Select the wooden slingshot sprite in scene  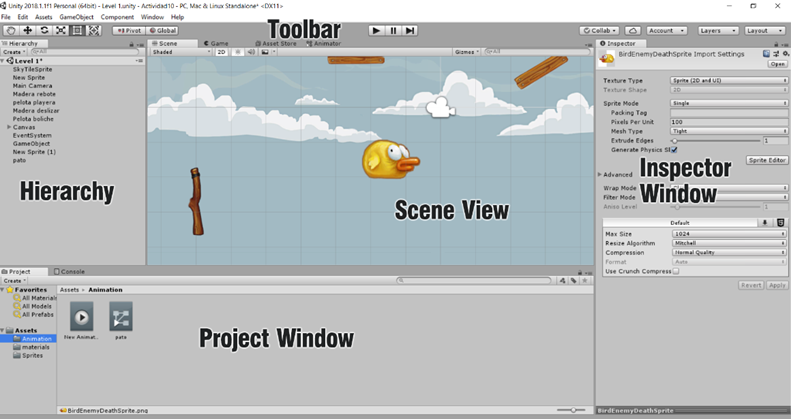point(196,201)
